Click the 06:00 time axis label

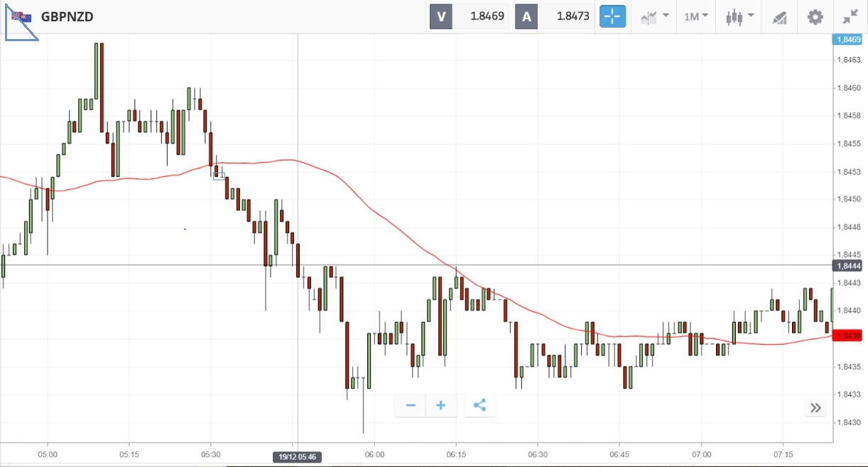(x=374, y=454)
